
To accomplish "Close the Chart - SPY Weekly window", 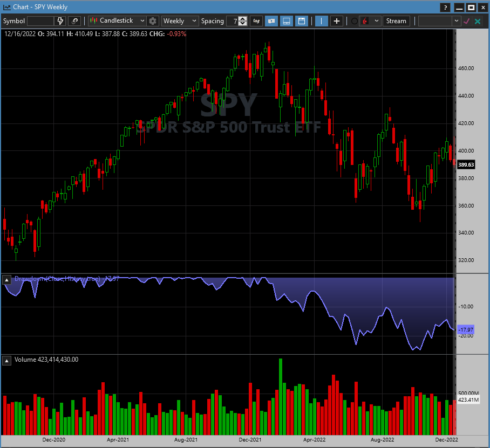I will [483, 7].
